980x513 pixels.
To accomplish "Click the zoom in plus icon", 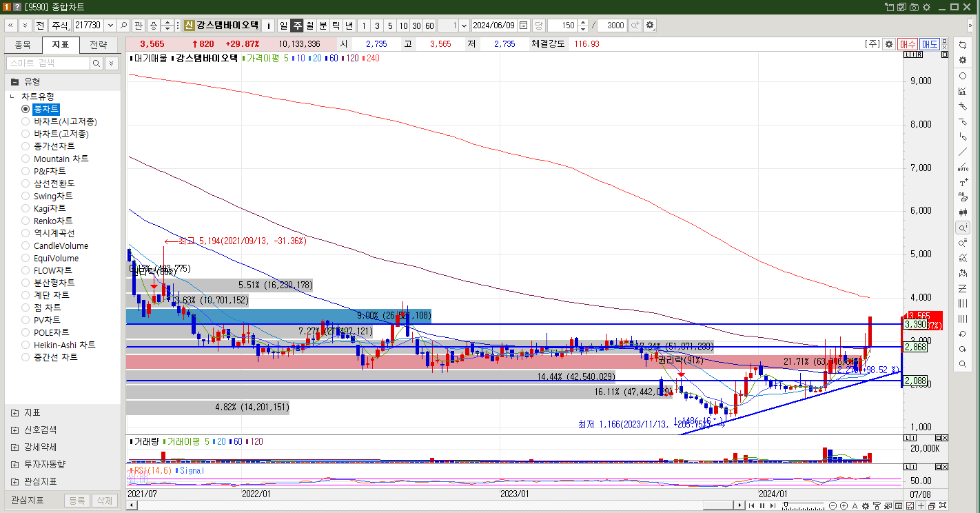I will (844, 505).
